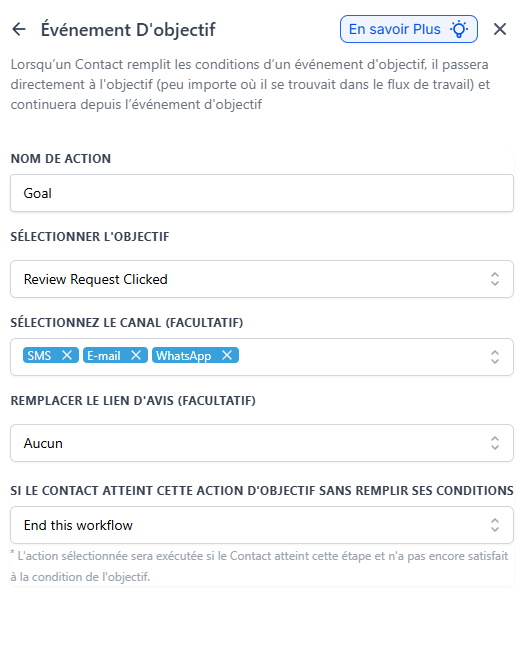Click chevron icon beside End this workflow
This screenshot has height=664, width=522.
click(x=494, y=525)
